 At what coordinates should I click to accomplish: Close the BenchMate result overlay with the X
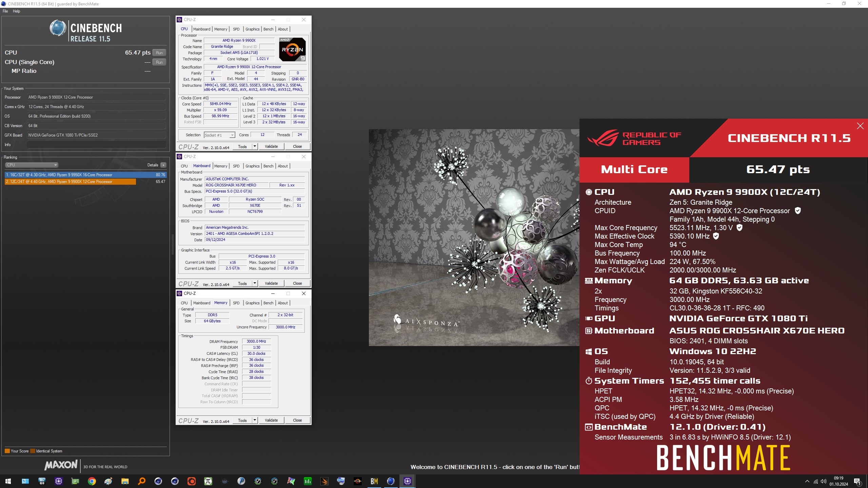click(x=860, y=126)
